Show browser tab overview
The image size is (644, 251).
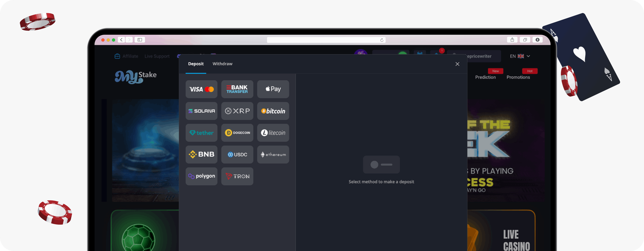(525, 40)
